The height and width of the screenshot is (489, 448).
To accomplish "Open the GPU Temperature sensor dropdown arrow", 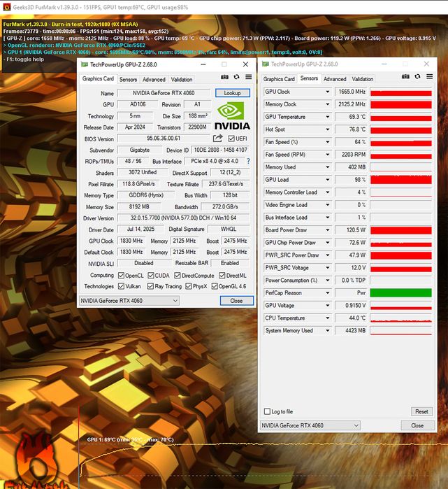I will 327,117.
